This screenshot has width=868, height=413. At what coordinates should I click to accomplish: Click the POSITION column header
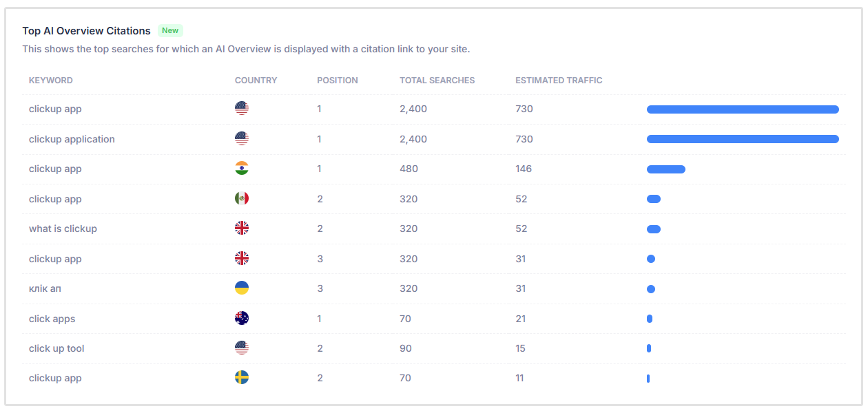[x=338, y=80]
